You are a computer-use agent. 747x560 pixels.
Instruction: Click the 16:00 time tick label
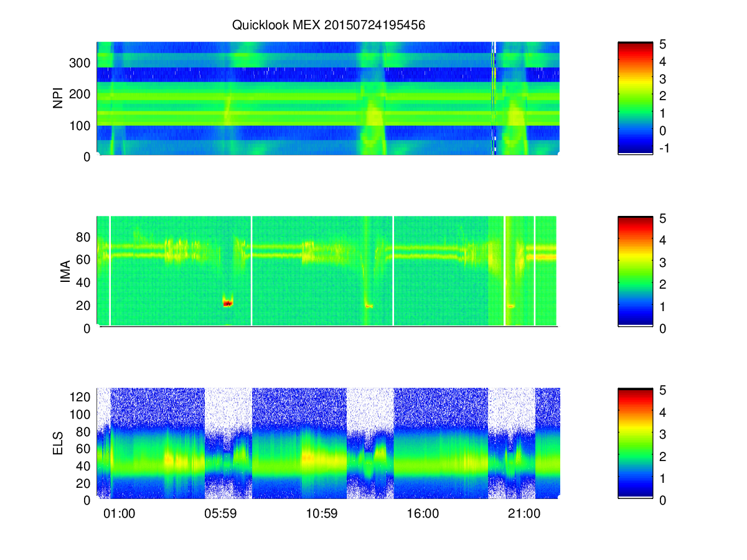(423, 513)
